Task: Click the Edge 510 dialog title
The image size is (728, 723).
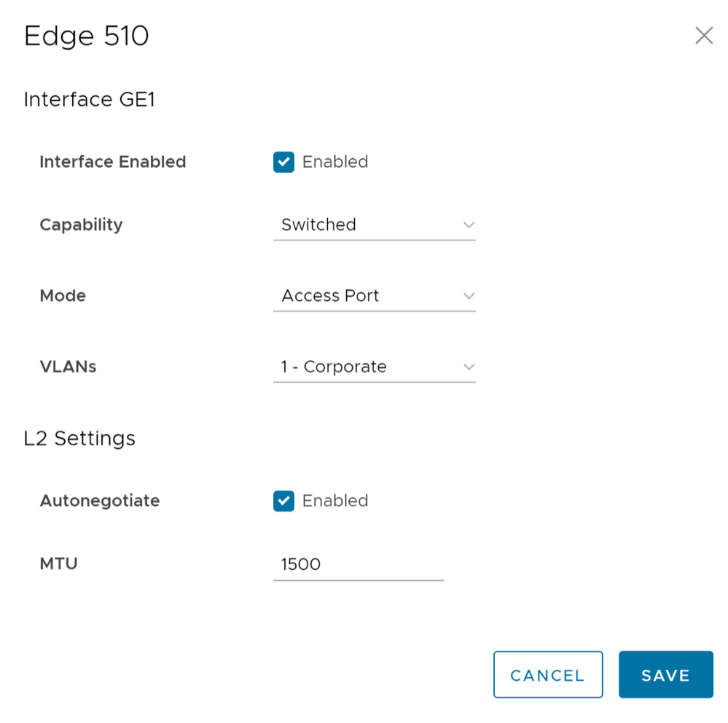Action: tap(86, 36)
